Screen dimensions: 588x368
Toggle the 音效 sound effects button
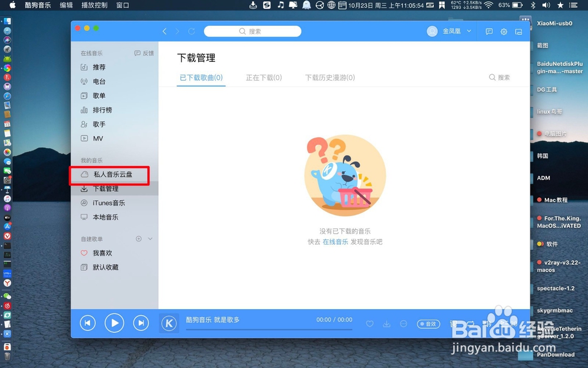(x=428, y=324)
